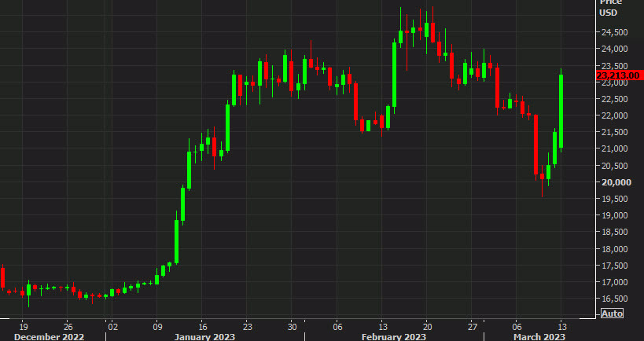Click the 22,000 price axis label
This screenshot has width=644, height=341.
tap(613, 115)
